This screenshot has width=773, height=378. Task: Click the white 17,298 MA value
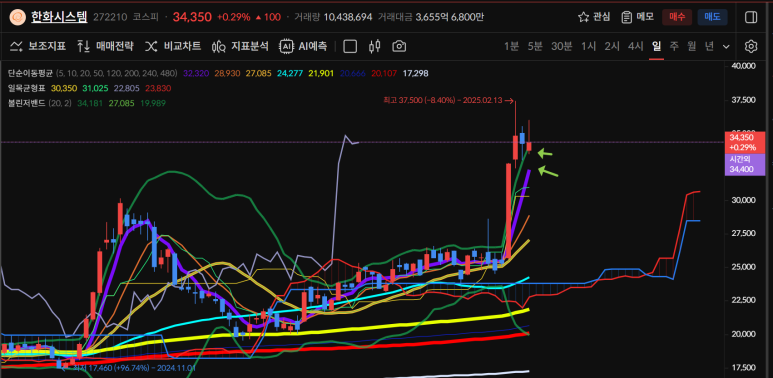416,73
